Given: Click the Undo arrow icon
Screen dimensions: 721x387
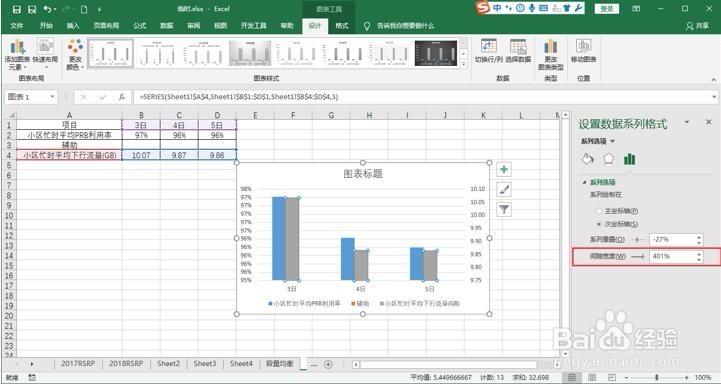Looking at the screenshot, I should (x=47, y=9).
